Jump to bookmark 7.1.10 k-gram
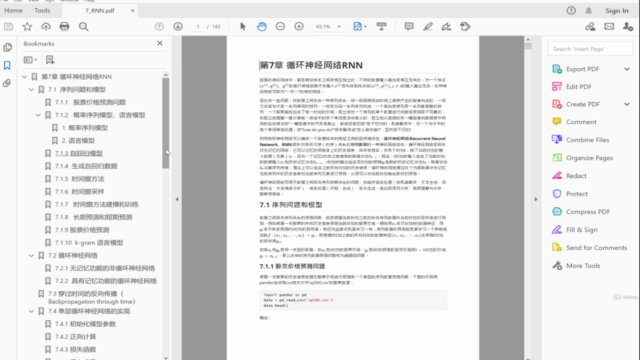 (x=89, y=243)
